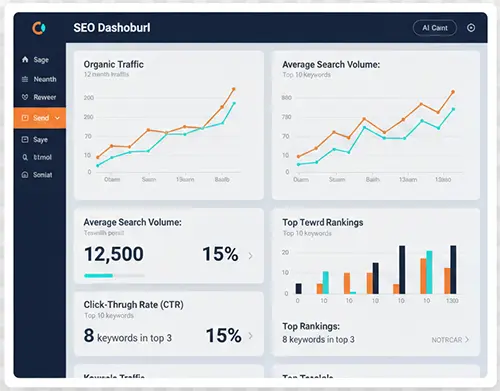The width and height of the screenshot is (500, 391).
Task: Click the circular target icon in top-right header
Action: click(x=471, y=28)
